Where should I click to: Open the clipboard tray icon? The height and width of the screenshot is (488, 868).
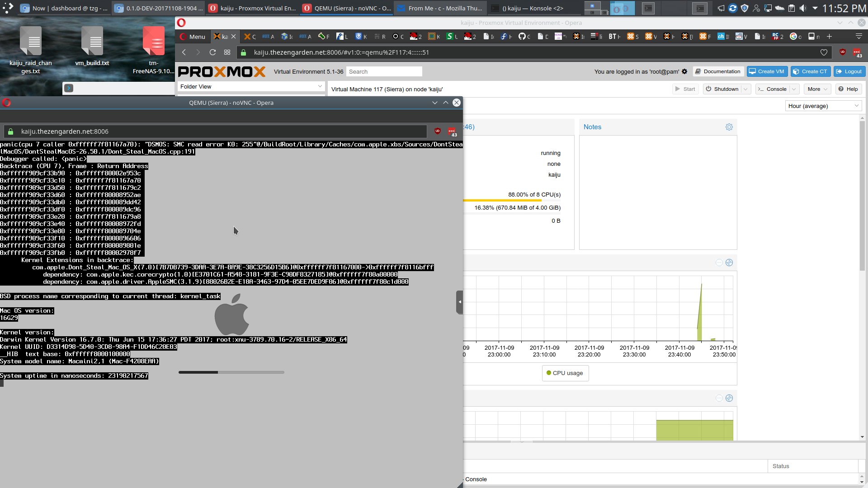[791, 8]
